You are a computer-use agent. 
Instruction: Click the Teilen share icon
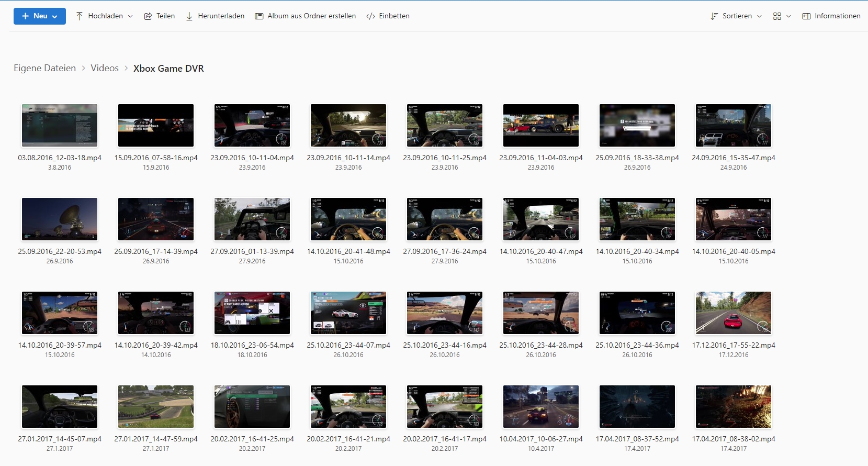pyautogui.click(x=148, y=16)
